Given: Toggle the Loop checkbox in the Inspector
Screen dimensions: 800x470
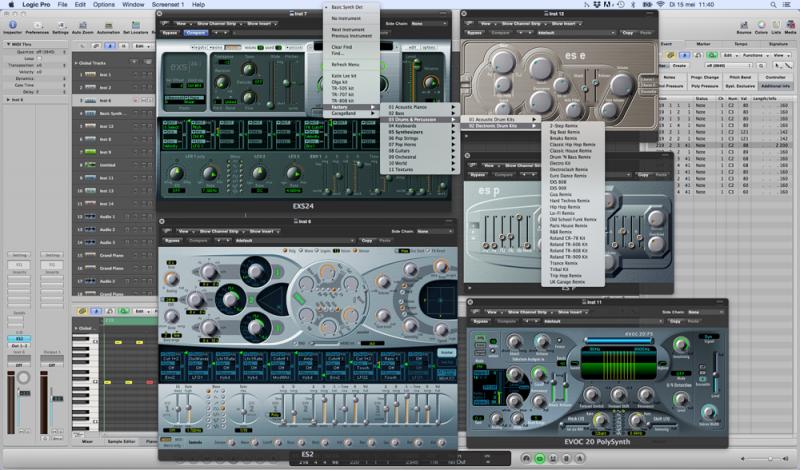Looking at the screenshot, I should (39, 59).
